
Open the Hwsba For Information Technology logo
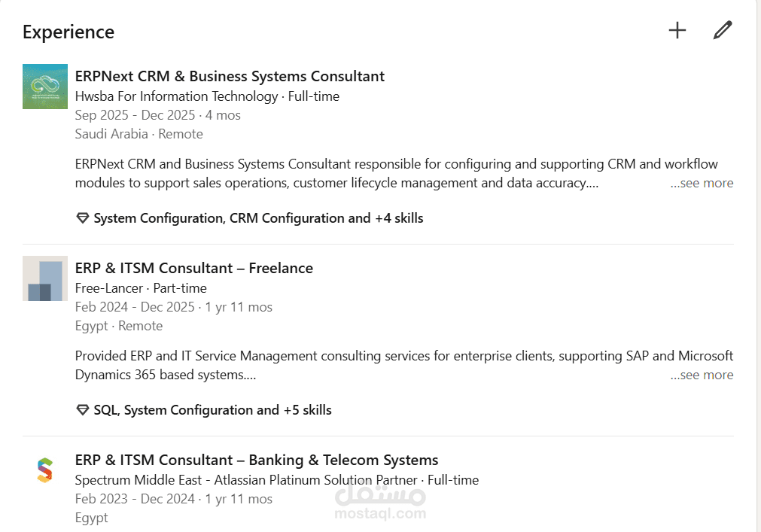tap(45, 87)
